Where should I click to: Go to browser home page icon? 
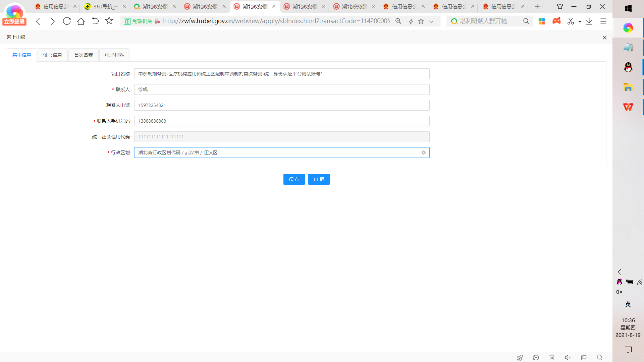point(81,21)
